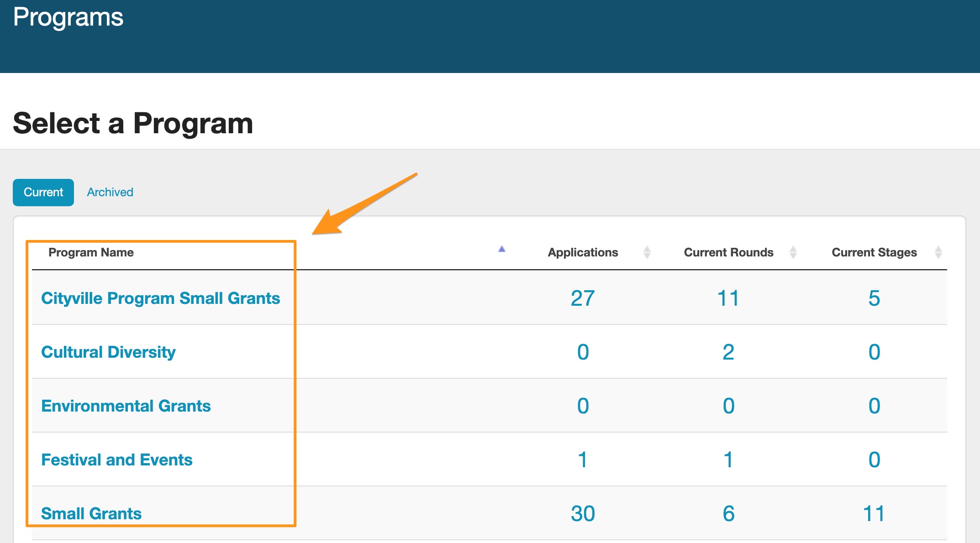Click sort arrows next to Applications
Screen dimensions: 980x543
pos(647,252)
